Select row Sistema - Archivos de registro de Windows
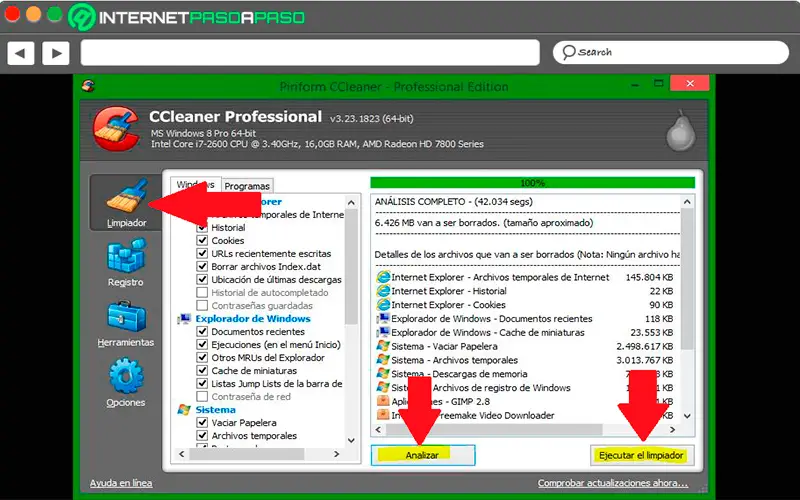Screen dimensions: 800x500 tap(525, 388)
